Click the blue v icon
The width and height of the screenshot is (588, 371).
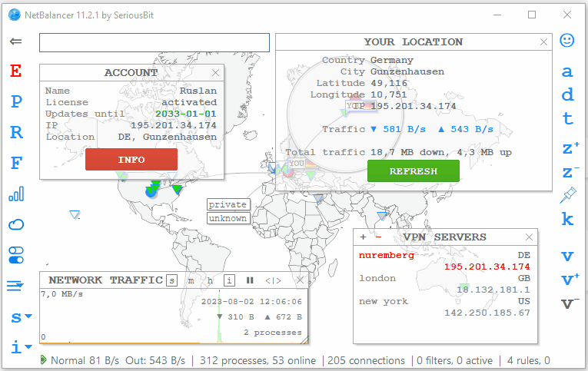567,257
